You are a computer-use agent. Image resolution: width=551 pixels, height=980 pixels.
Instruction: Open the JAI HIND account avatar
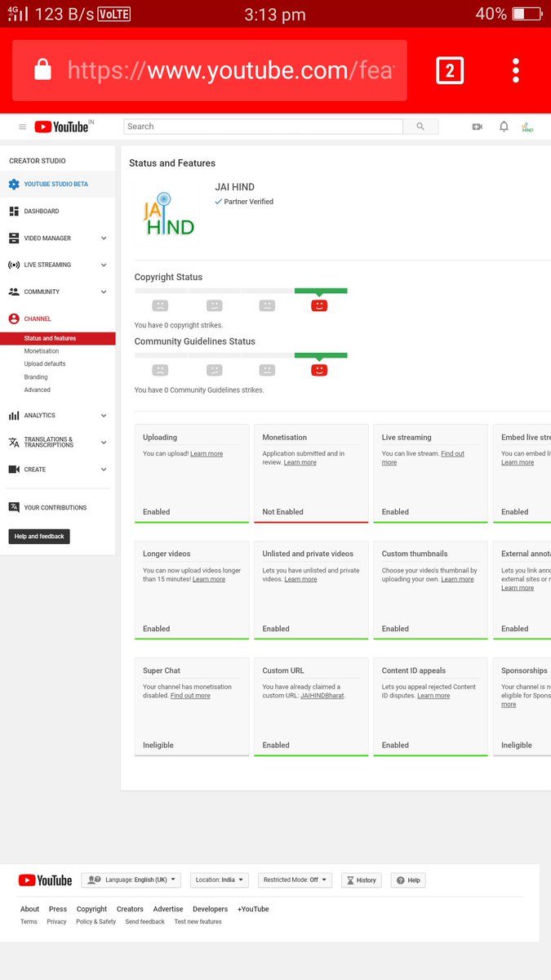pos(527,127)
